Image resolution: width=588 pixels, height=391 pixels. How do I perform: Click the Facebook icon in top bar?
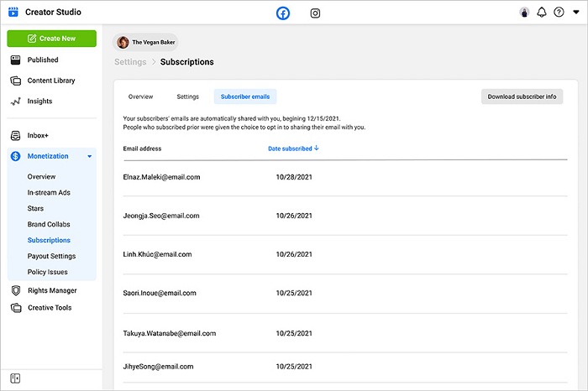(283, 13)
